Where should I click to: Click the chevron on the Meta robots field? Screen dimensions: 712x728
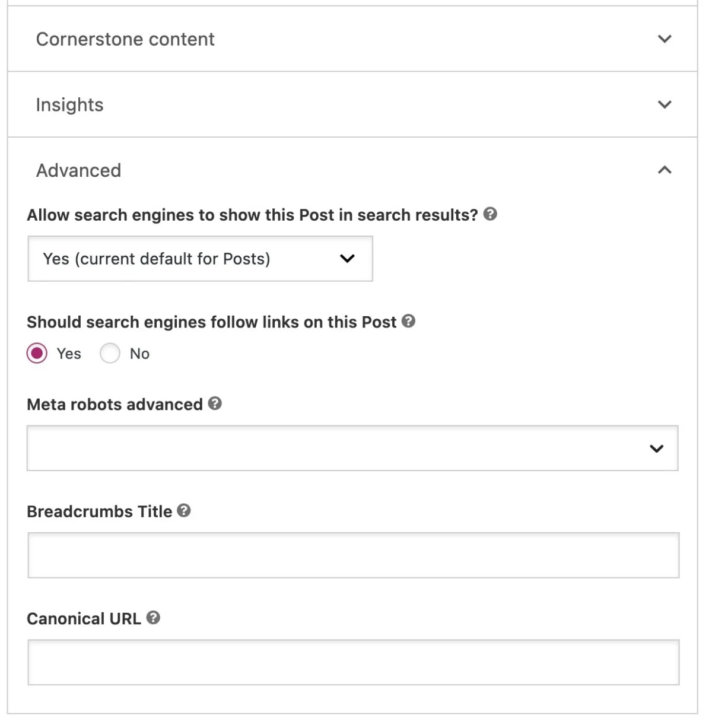pyautogui.click(x=657, y=449)
